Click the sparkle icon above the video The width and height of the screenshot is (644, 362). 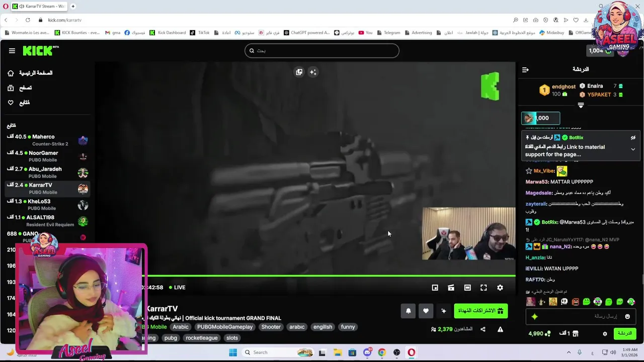(313, 72)
